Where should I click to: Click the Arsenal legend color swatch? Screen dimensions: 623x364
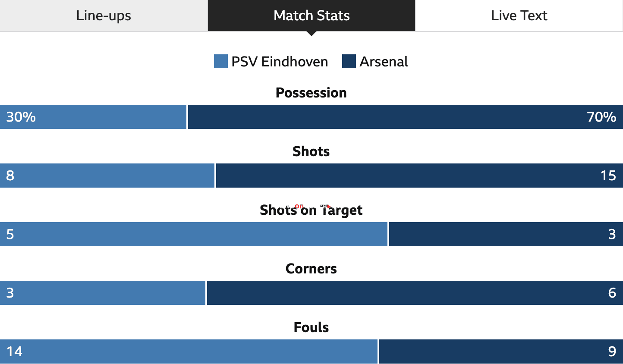click(x=349, y=61)
